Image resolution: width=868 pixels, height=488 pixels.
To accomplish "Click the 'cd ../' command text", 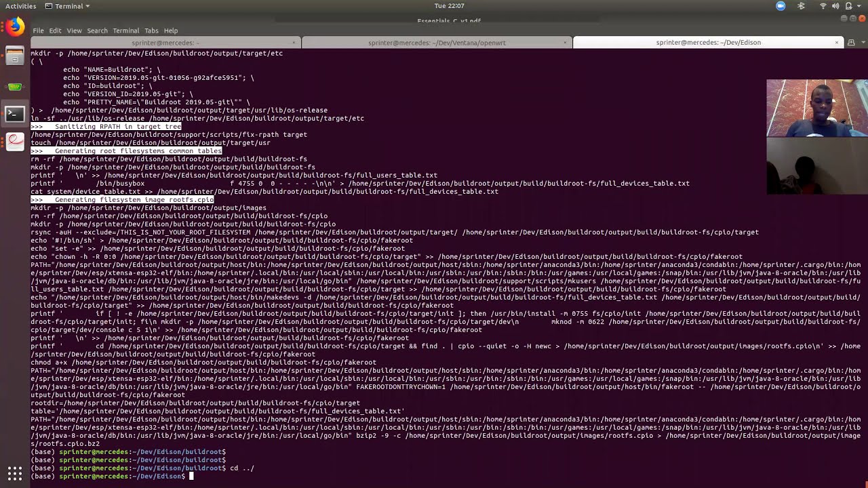I will (242, 468).
